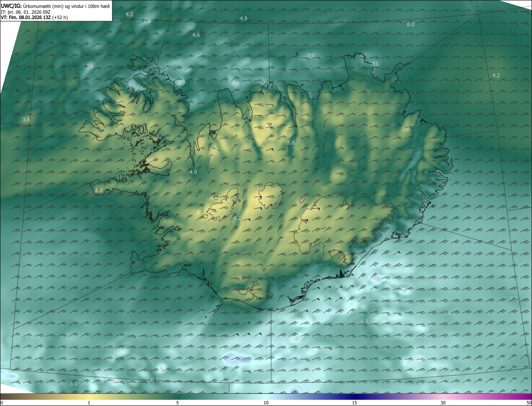Click the 2.6 value in east Iceland
Screen dimensions: 532x406
(406, 130)
